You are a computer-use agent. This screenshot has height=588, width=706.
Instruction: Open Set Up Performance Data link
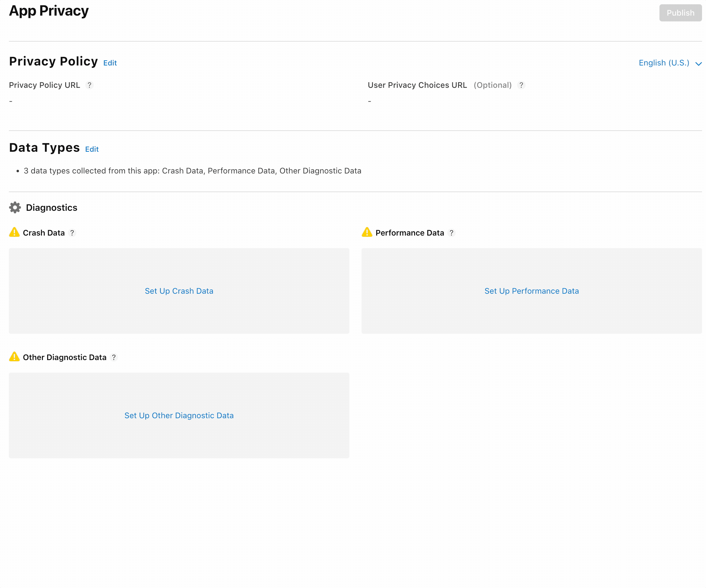[531, 291]
